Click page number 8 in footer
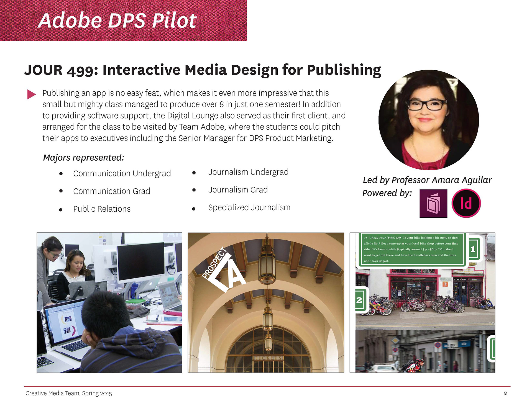This screenshot has height=411, width=532. (x=505, y=393)
